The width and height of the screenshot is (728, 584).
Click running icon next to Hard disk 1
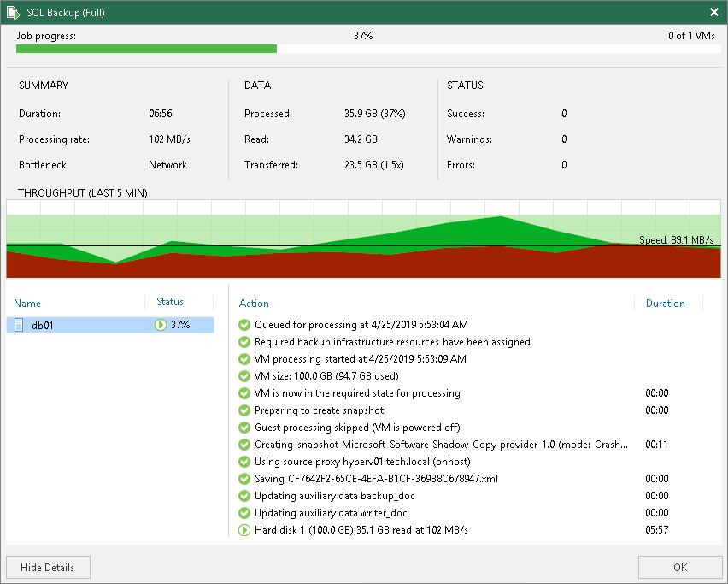[x=244, y=530]
